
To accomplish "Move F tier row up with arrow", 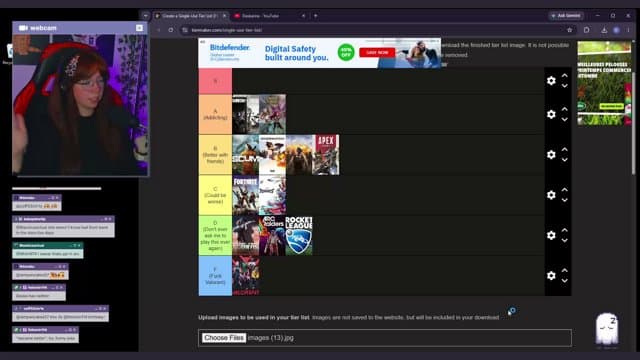I will (x=564, y=270).
